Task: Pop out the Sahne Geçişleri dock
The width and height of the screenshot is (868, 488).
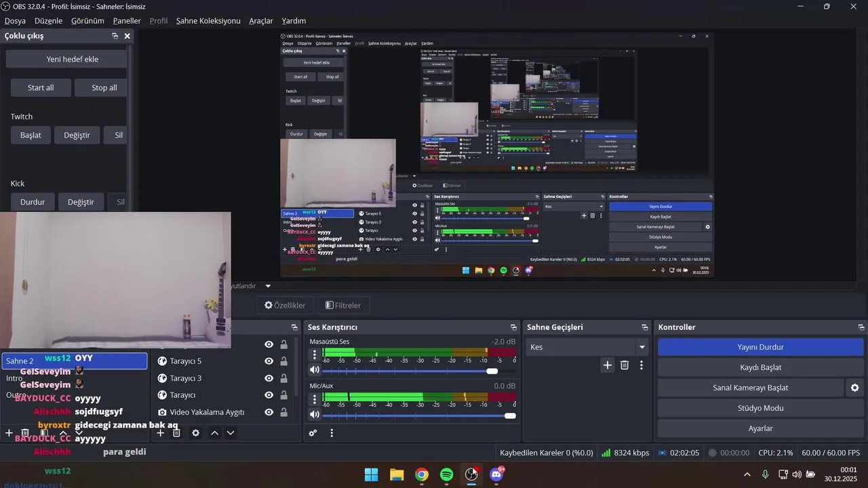Action: click(644, 327)
